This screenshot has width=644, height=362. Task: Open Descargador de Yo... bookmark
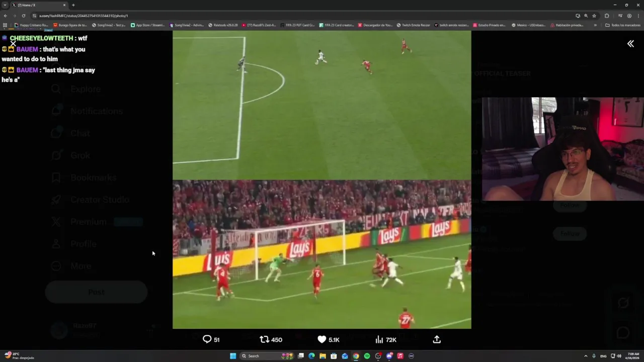click(375, 25)
